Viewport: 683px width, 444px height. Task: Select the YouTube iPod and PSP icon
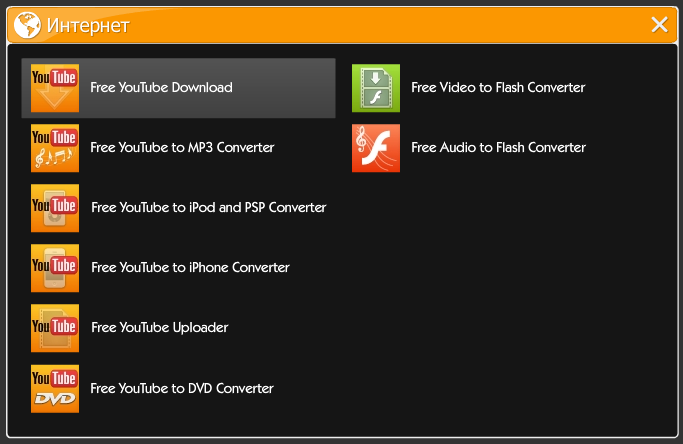click(55, 208)
